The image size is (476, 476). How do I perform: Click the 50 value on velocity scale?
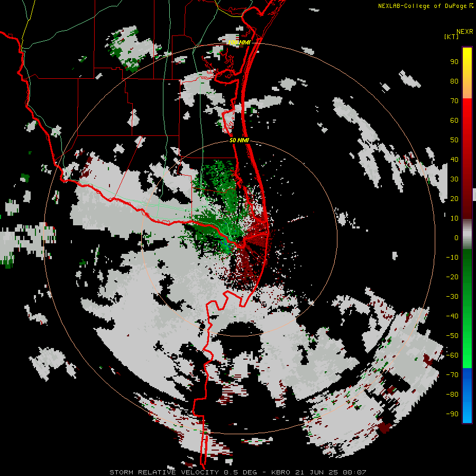click(454, 140)
